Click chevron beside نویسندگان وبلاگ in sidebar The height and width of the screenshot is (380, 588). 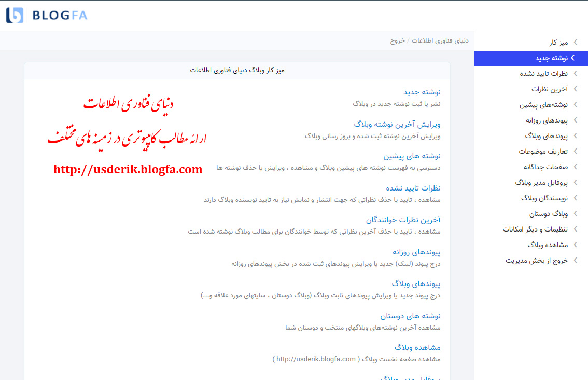tap(575, 198)
